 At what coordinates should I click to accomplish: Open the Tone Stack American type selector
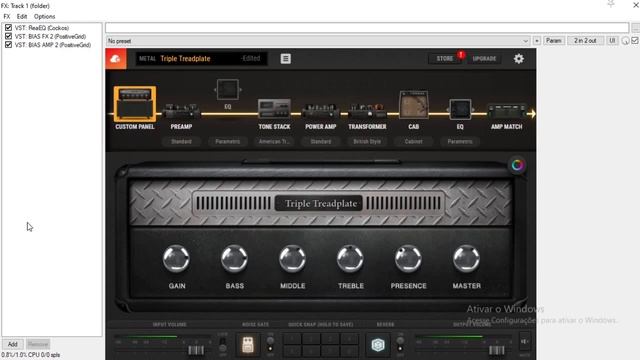coord(274,142)
